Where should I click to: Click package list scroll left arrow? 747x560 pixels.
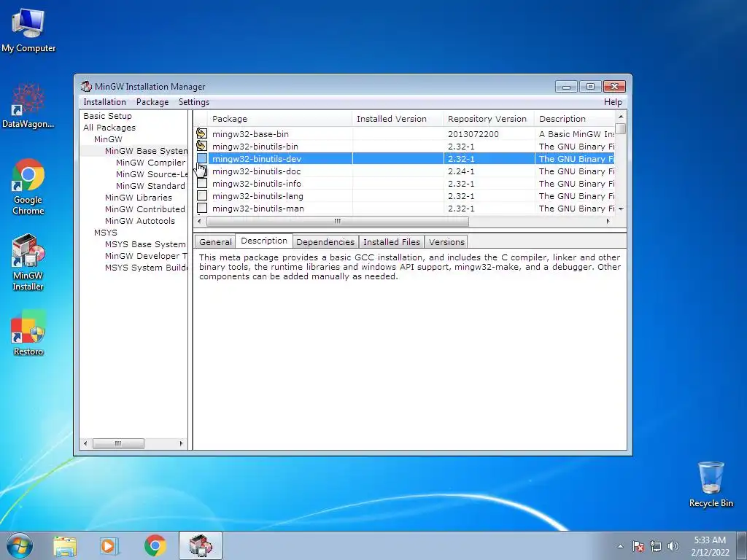point(200,221)
